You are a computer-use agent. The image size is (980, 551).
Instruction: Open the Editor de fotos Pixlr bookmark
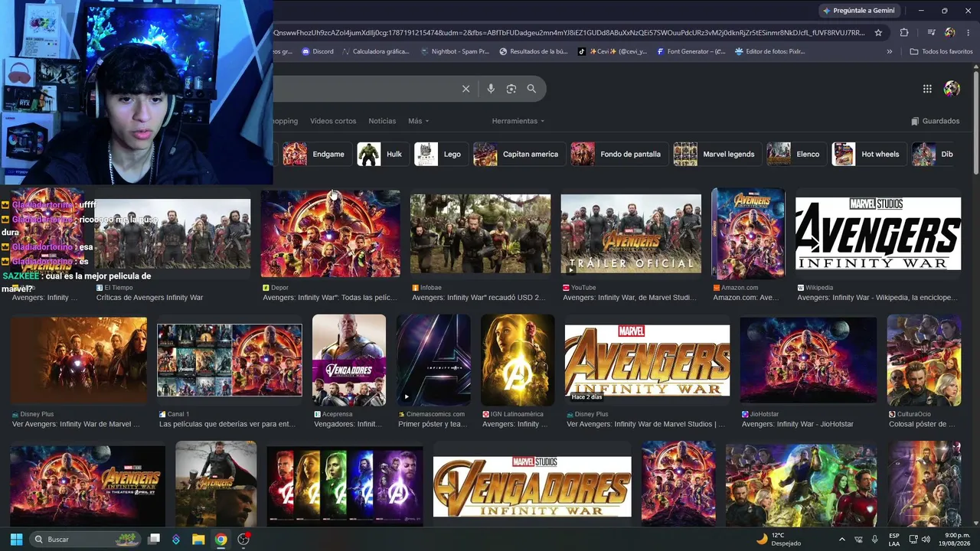[x=770, y=51]
